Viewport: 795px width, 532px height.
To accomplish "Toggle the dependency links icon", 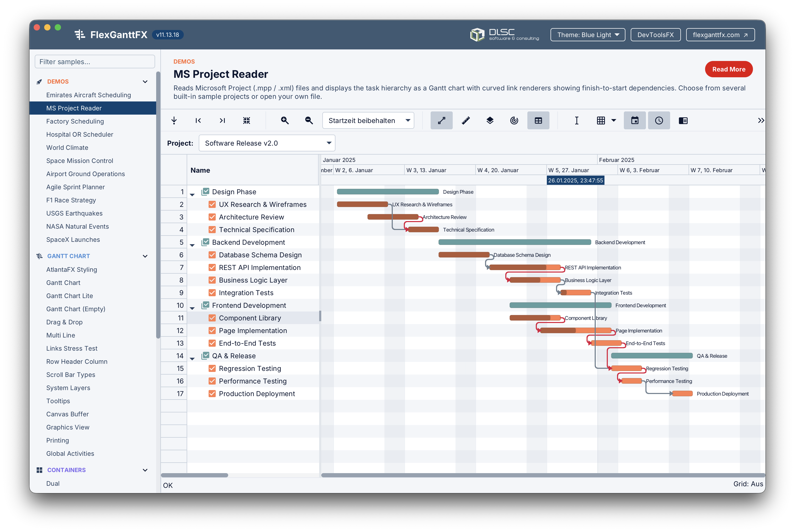I will click(x=441, y=120).
